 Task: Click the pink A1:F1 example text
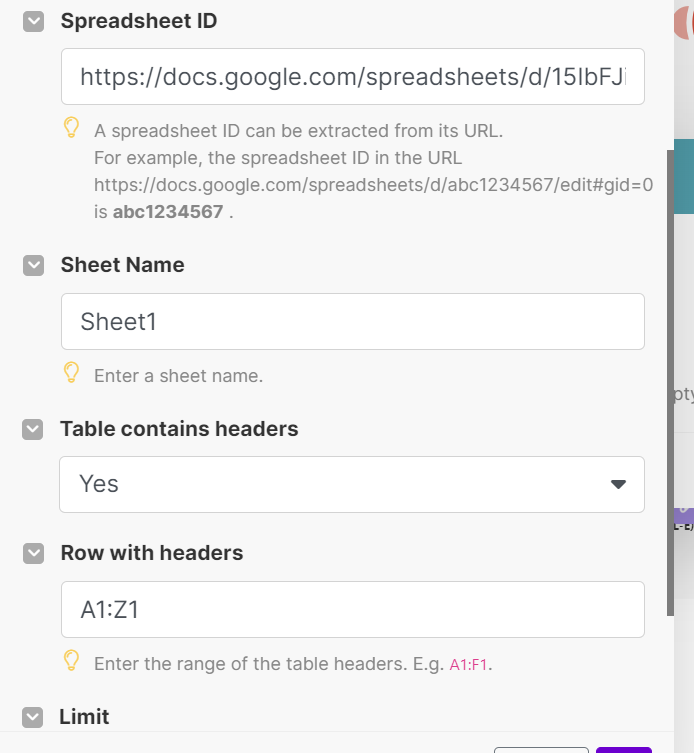click(x=470, y=664)
